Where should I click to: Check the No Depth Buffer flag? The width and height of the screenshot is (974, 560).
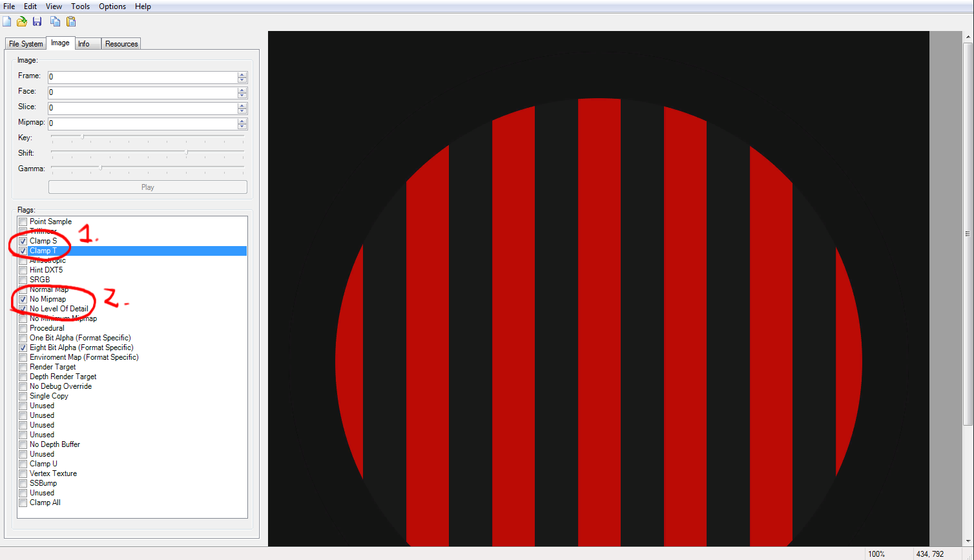(x=23, y=444)
